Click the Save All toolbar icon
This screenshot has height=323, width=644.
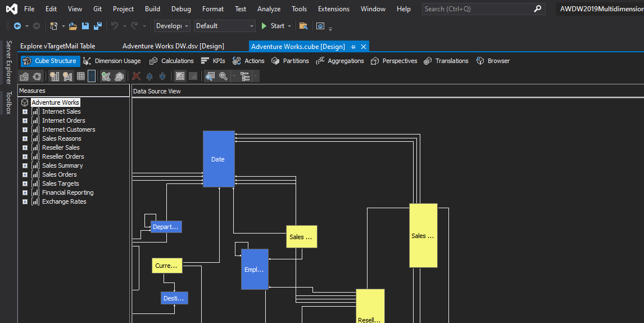point(98,26)
